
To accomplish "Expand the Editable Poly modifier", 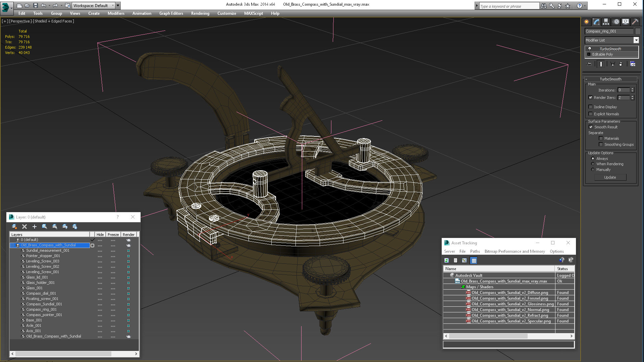I will pos(589,54).
